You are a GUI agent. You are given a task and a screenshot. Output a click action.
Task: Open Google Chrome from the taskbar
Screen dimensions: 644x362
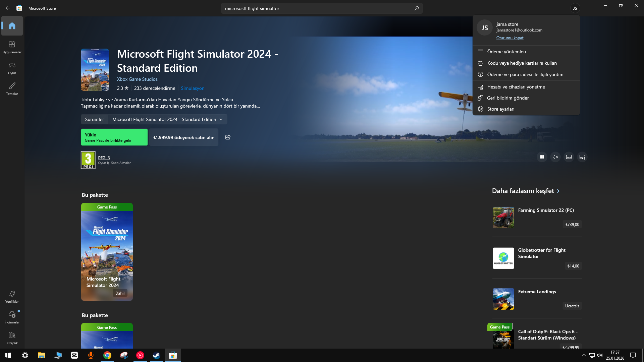pos(107,355)
